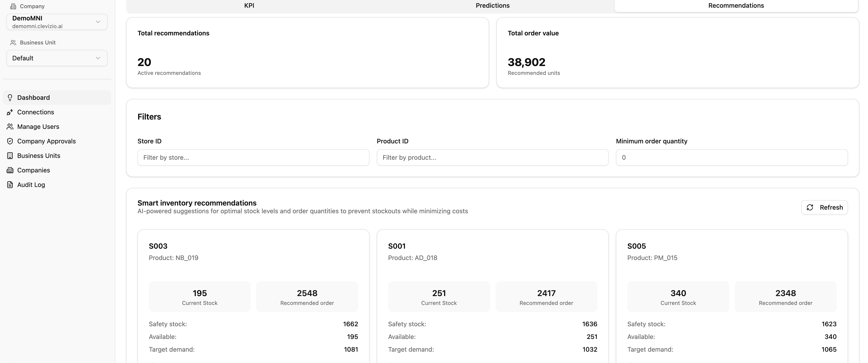Click the Manage Users people icon

pyautogui.click(x=10, y=127)
